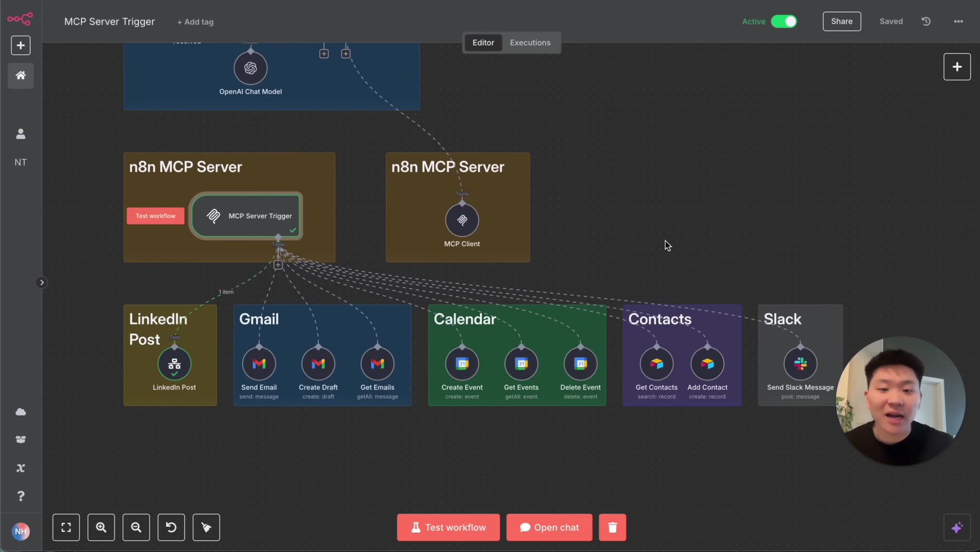Add a tool via plus under trigger

click(278, 265)
